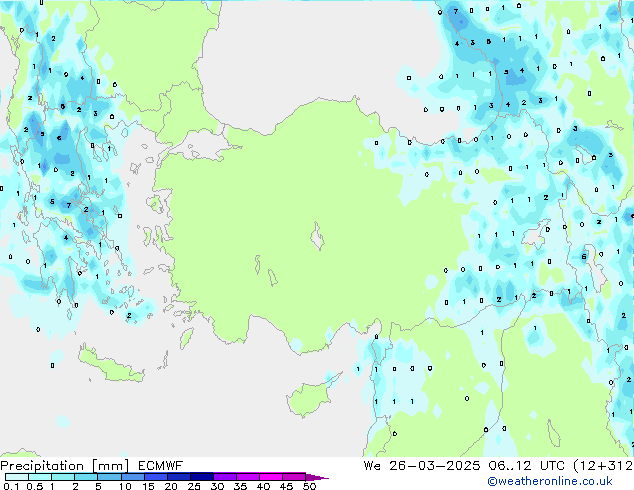Image resolution: width=634 pixels, height=490 pixels.
Task: Select the 30–35 mm purple swatch
Action: pyautogui.click(x=224, y=477)
